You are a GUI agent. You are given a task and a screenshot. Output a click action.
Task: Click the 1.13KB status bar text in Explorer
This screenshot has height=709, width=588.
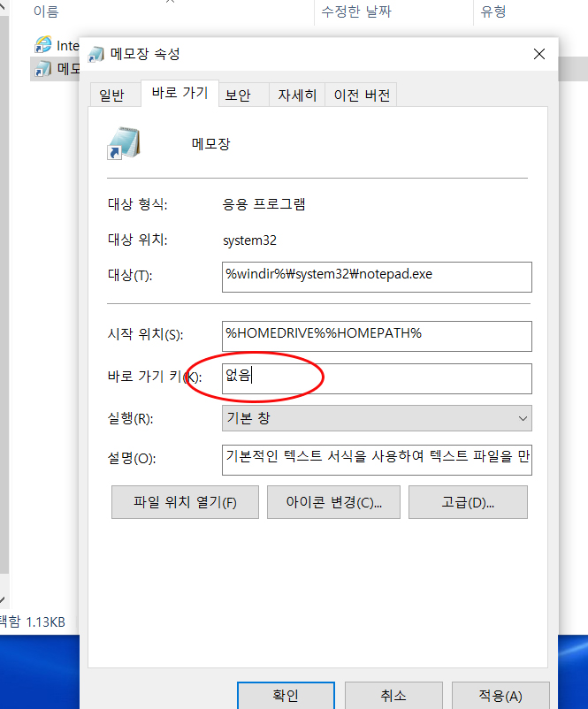coord(45,622)
